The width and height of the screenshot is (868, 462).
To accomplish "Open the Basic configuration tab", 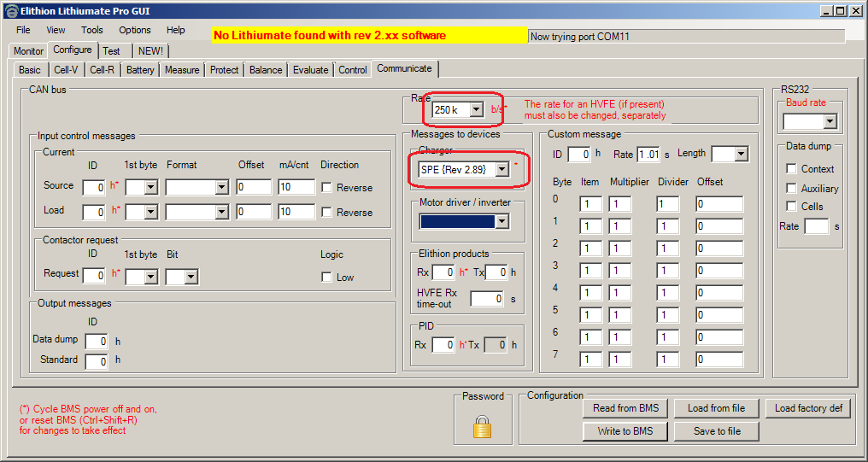I will pos(30,70).
